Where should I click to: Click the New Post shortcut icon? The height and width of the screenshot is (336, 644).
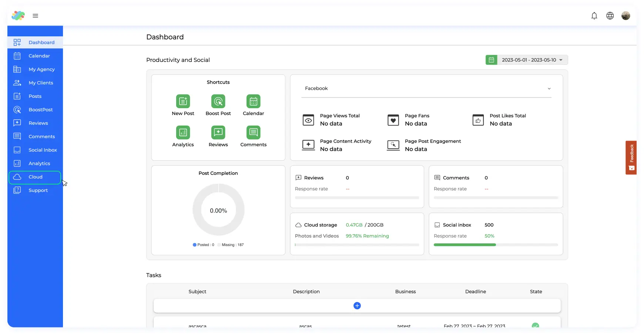(183, 101)
